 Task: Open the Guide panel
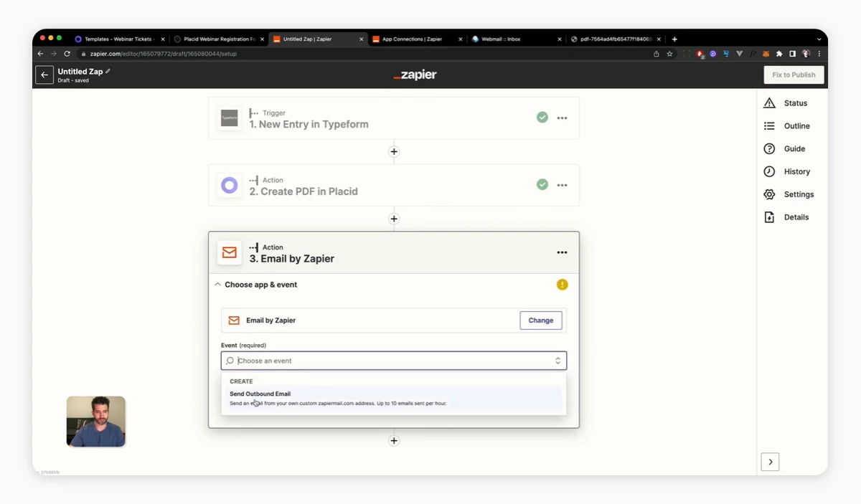(785, 149)
